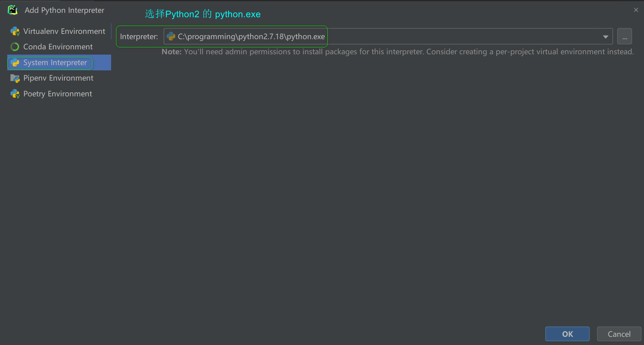644x345 pixels.
Task: Choose Conda Environment in sidebar
Action: click(x=59, y=47)
